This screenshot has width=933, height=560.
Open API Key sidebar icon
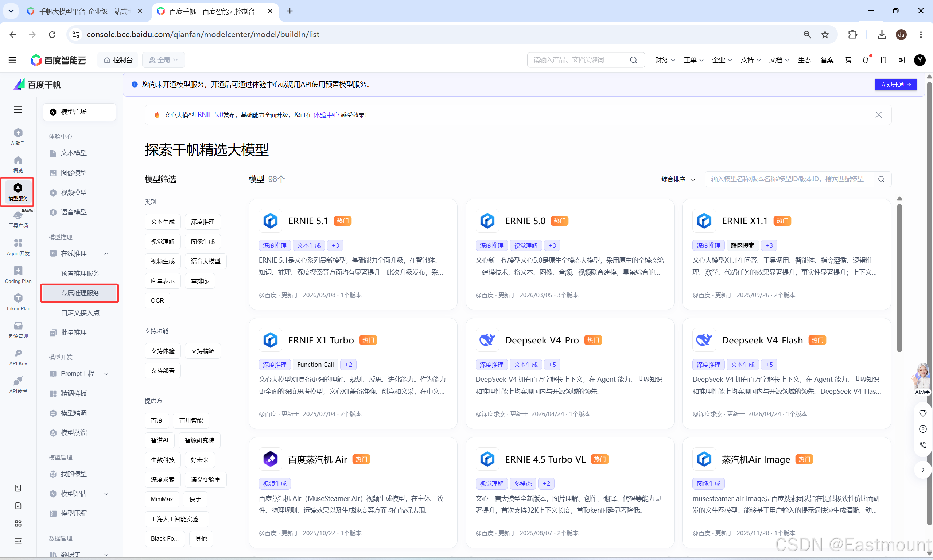click(18, 357)
